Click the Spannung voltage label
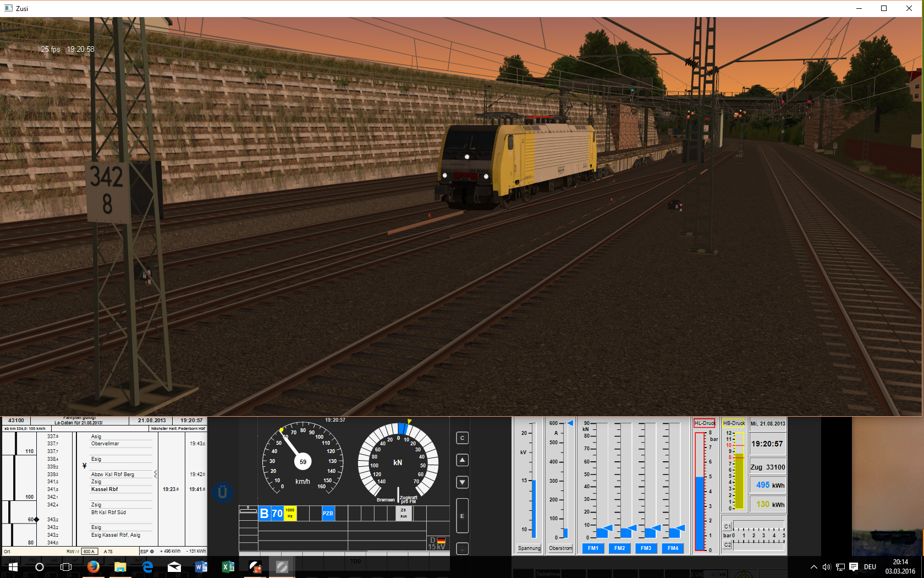Viewport: 924px width, 578px height. [x=529, y=548]
